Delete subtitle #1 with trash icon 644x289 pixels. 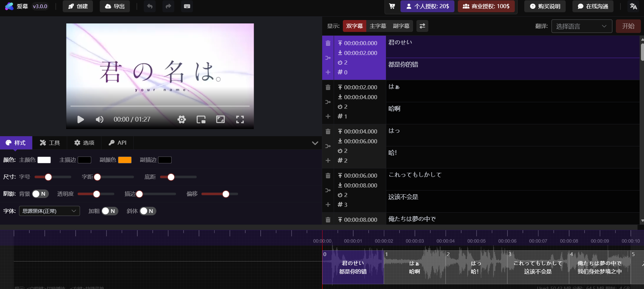pyautogui.click(x=328, y=87)
